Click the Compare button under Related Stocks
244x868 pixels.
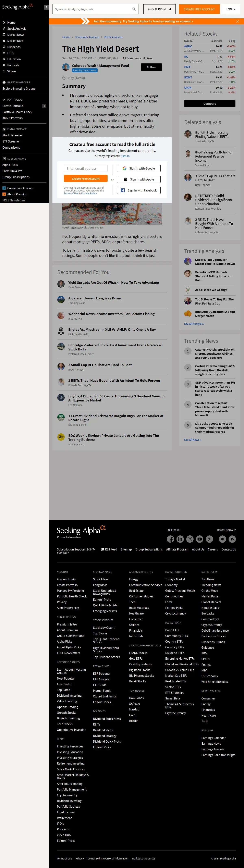point(210,103)
